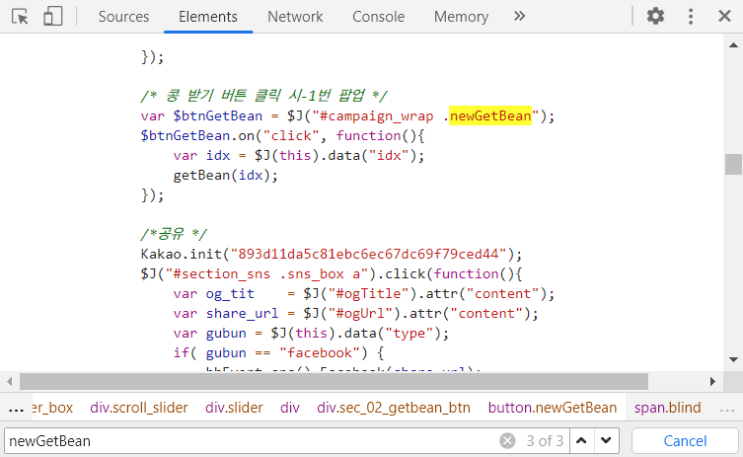
Task: Click the vertical scrollbar thumb
Action: click(733, 164)
